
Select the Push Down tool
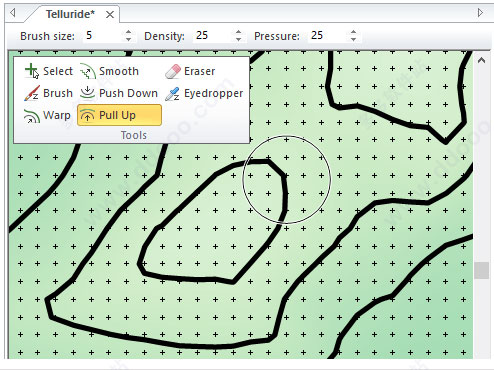[x=119, y=93]
